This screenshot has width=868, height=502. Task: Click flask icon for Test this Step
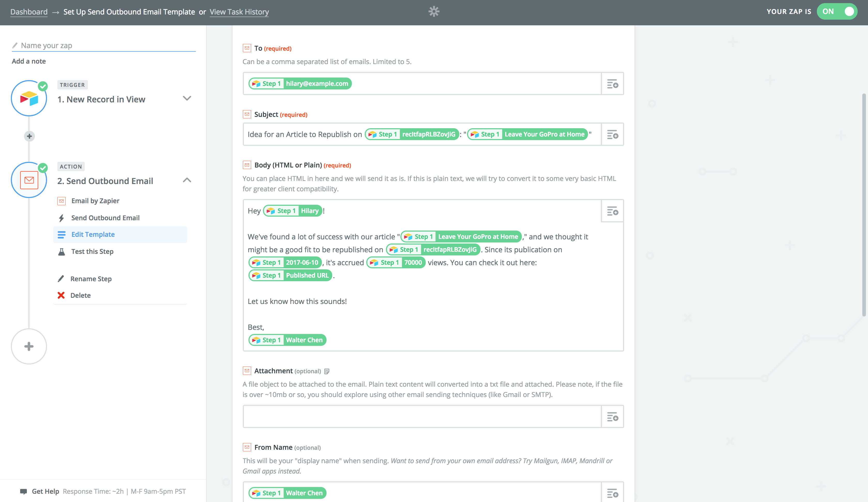point(61,252)
